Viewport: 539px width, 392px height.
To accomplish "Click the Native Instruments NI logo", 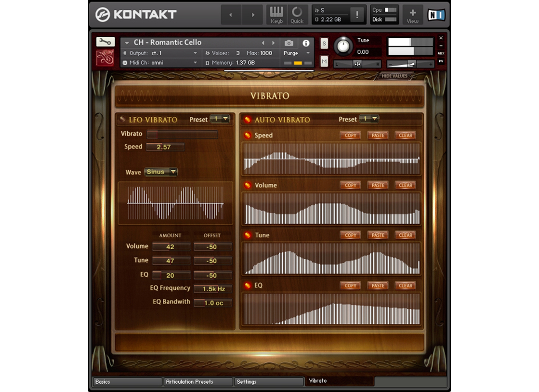I will point(436,15).
